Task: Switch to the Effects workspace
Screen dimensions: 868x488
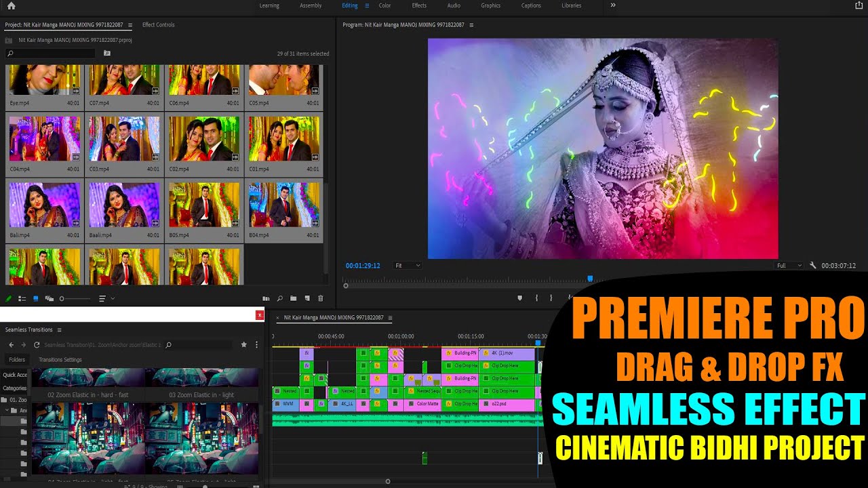Action: tap(419, 5)
